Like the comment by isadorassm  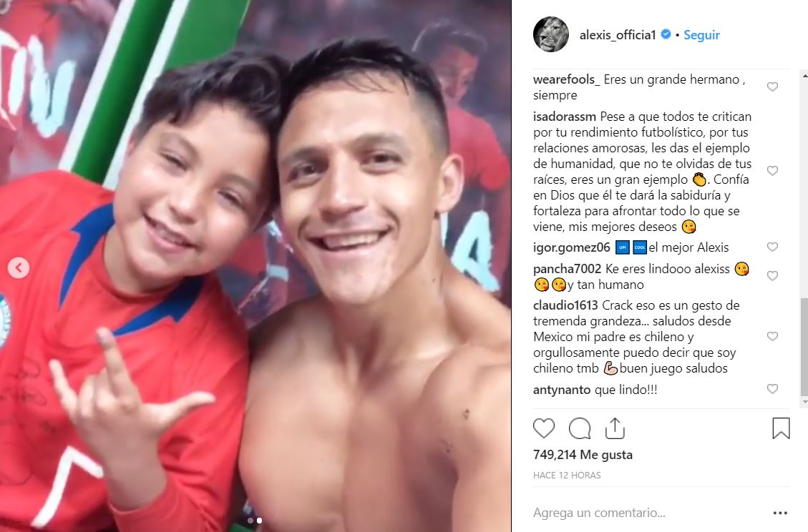click(772, 171)
